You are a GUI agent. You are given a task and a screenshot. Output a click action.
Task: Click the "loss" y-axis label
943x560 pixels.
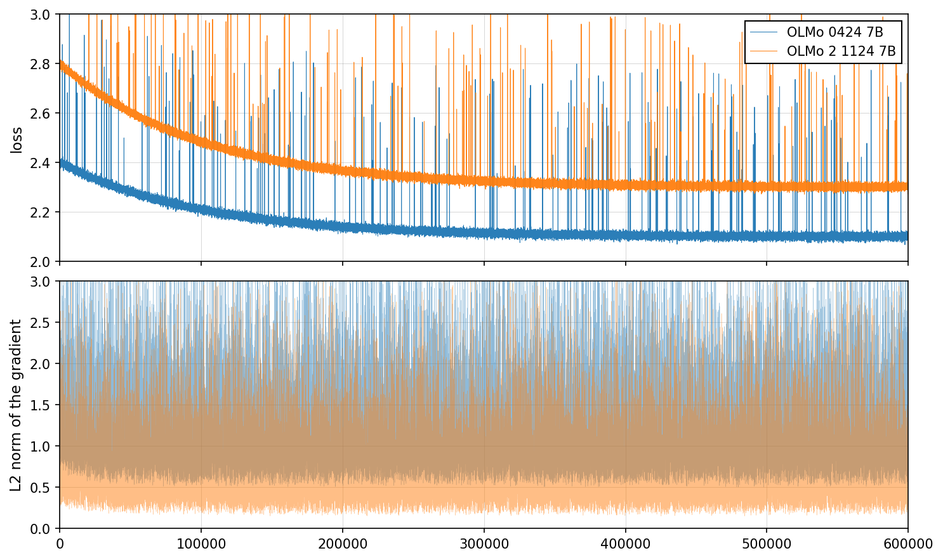point(17,140)
